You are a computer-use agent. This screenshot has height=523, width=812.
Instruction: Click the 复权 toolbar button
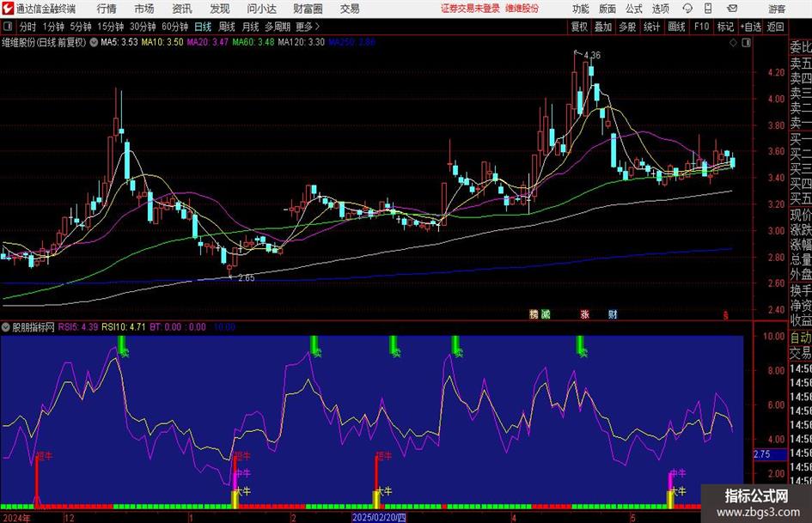579,27
